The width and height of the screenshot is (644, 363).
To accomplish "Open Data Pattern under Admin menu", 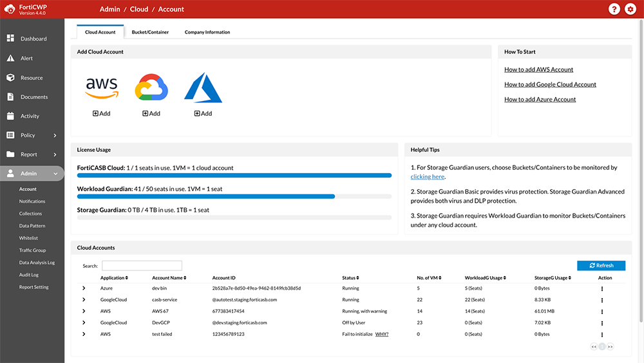I will [32, 226].
